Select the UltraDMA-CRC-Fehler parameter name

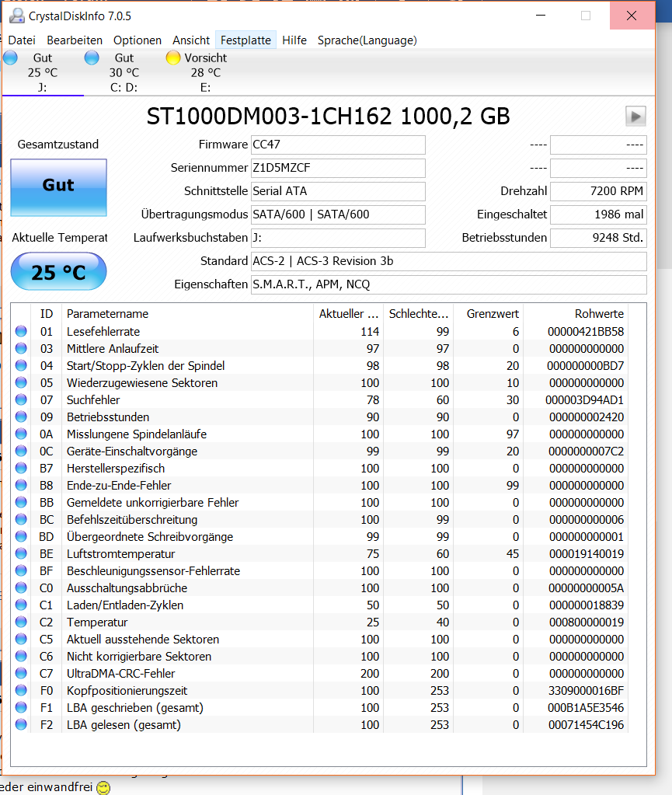point(120,673)
